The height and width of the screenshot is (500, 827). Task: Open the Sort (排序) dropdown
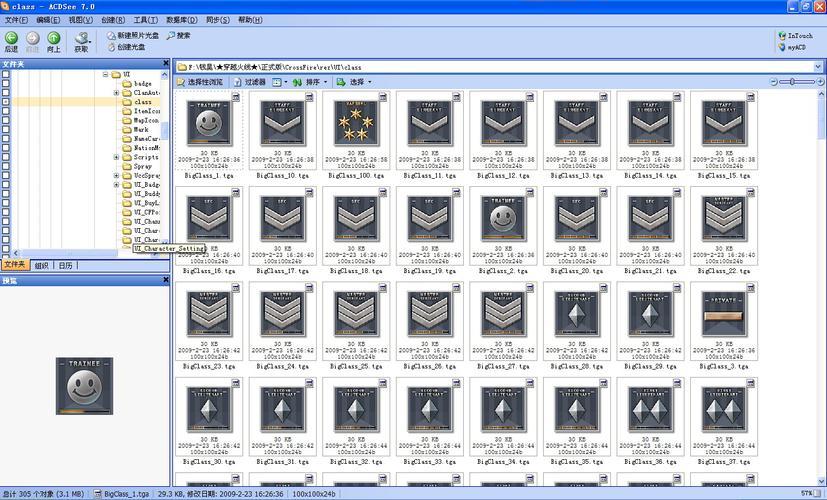(x=313, y=82)
